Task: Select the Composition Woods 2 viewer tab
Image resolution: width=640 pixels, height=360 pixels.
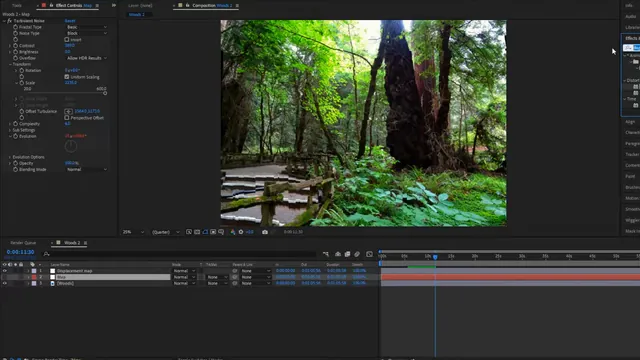Action: 212,5
